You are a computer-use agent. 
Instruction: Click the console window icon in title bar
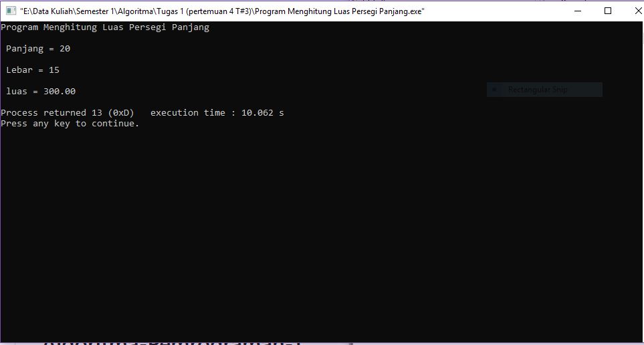pos(11,11)
